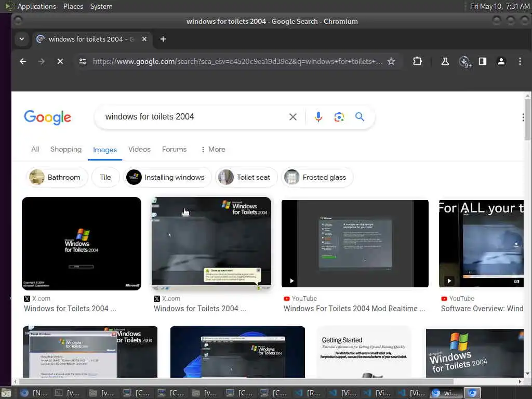Open Chromium three-dot menu

(x=520, y=61)
